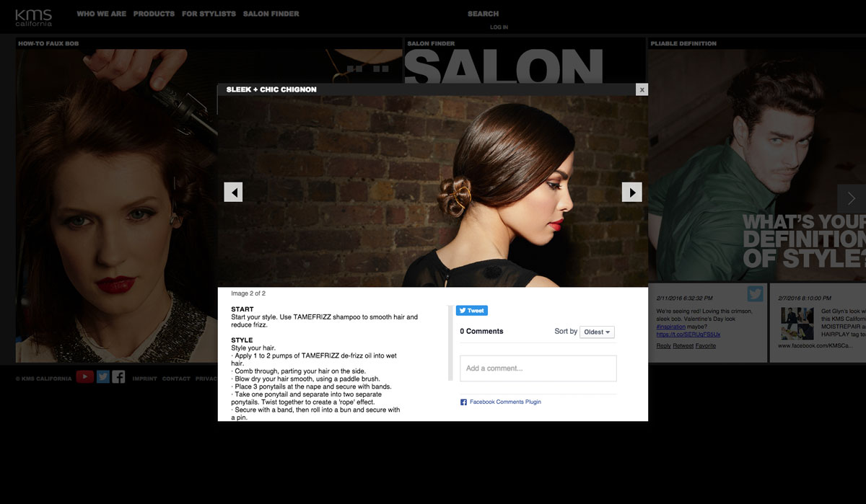Open the YouTube icon in footer
The image size is (866, 504).
click(84, 376)
